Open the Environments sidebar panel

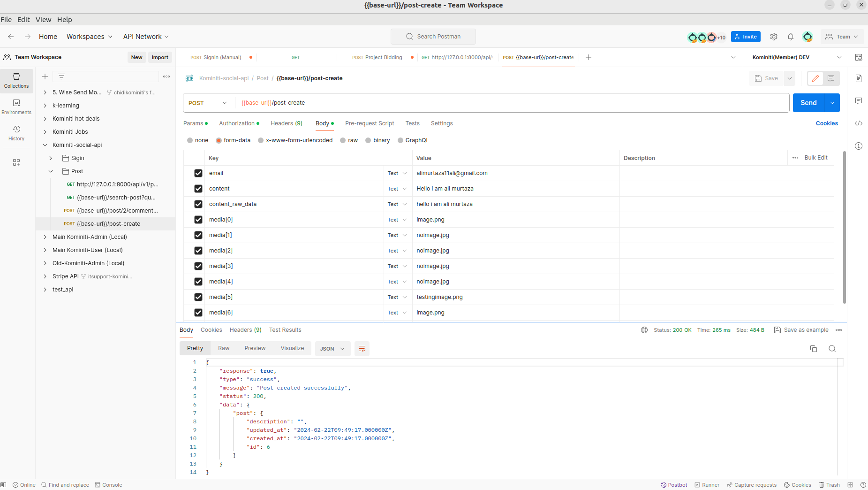(x=16, y=107)
